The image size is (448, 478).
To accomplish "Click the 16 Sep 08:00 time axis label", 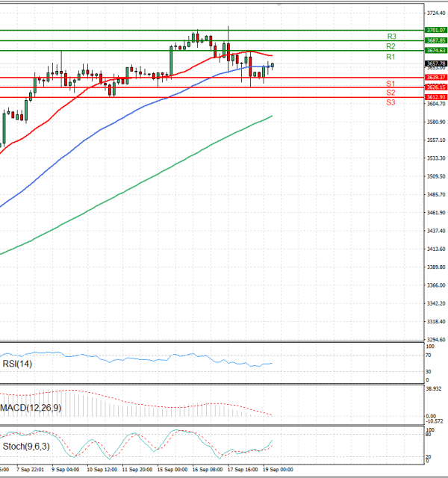I will click(x=208, y=470).
